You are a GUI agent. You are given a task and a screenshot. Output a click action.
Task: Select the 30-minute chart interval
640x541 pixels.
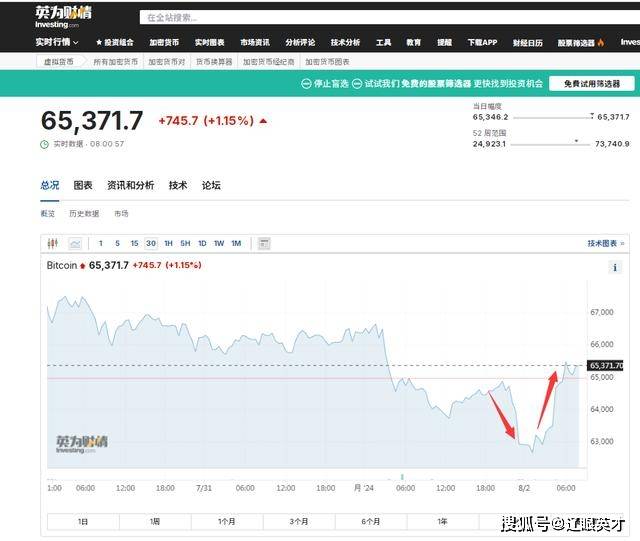(151, 243)
